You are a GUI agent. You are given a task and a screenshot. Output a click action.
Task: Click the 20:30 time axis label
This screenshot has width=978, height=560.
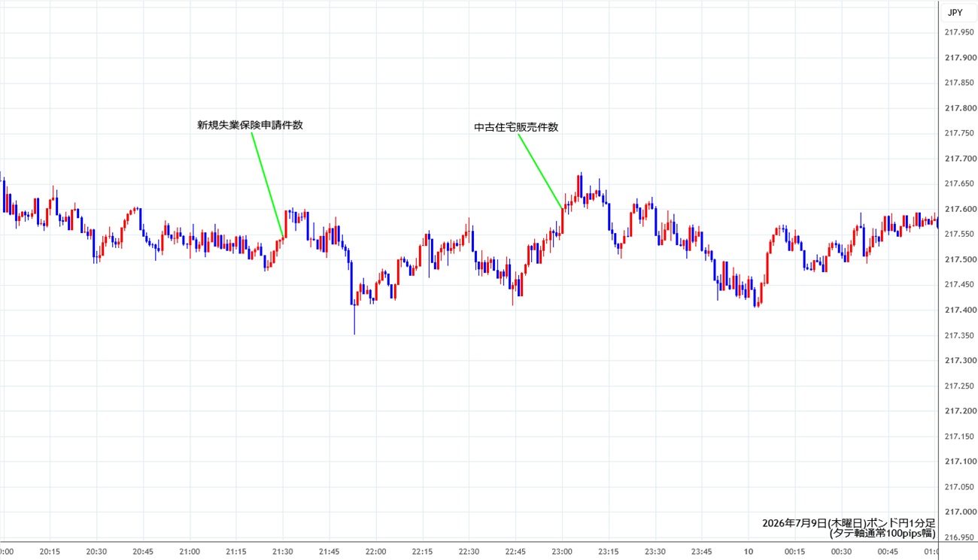96,551
